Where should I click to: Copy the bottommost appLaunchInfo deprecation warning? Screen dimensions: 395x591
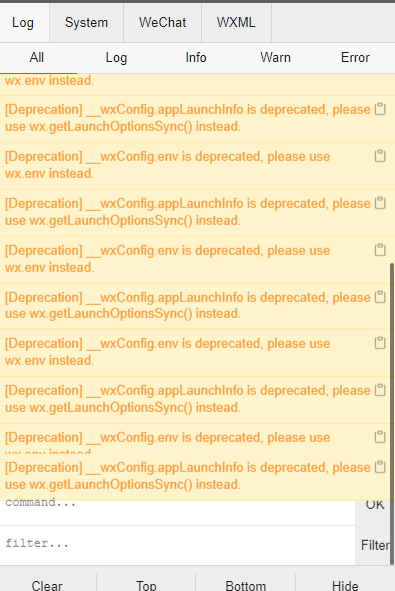380,467
